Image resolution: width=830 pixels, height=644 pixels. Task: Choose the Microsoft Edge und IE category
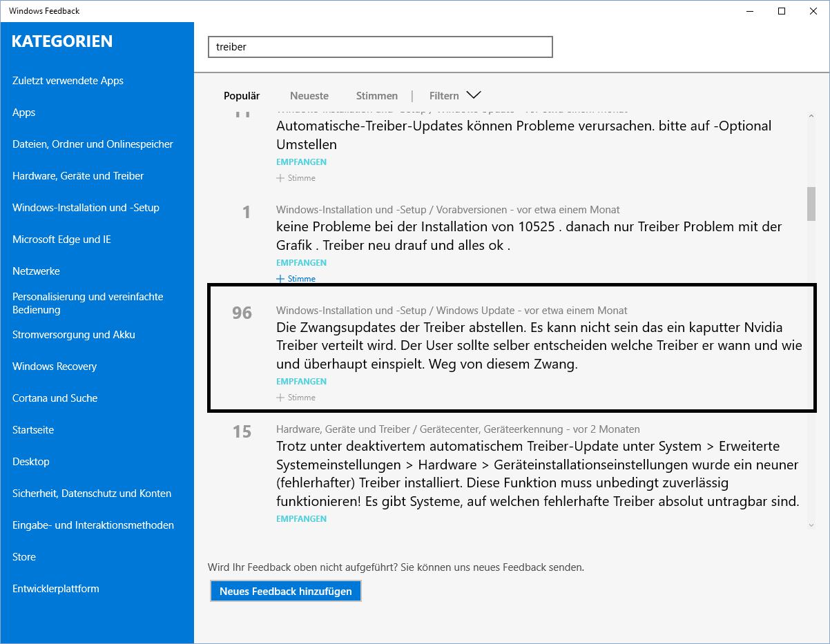pos(61,240)
